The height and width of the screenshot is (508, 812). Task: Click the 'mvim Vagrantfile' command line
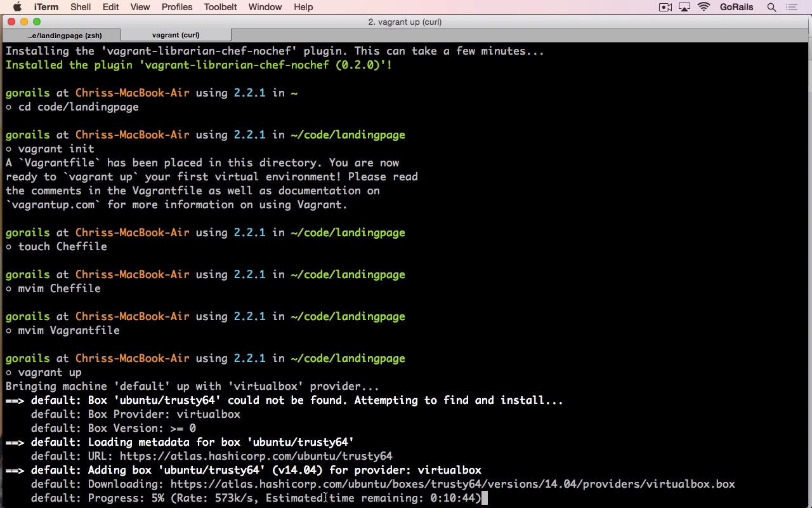click(63, 330)
